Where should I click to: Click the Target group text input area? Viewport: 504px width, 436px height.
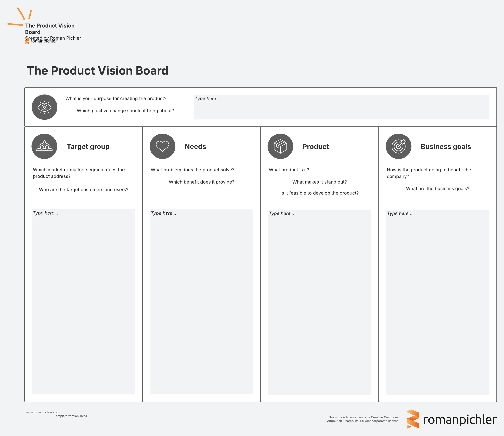tap(83, 301)
